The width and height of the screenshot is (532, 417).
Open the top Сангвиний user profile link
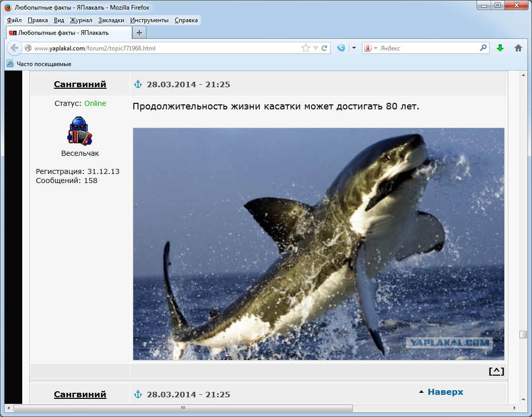click(80, 85)
